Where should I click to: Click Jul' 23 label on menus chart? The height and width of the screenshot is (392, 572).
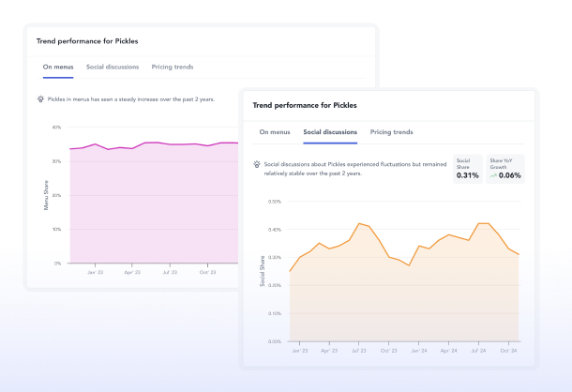tap(170, 272)
